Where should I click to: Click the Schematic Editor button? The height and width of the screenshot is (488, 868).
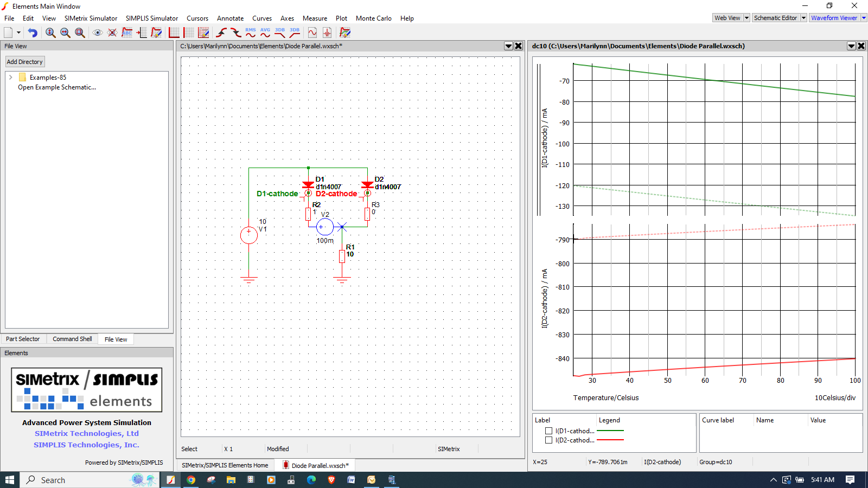coord(776,18)
